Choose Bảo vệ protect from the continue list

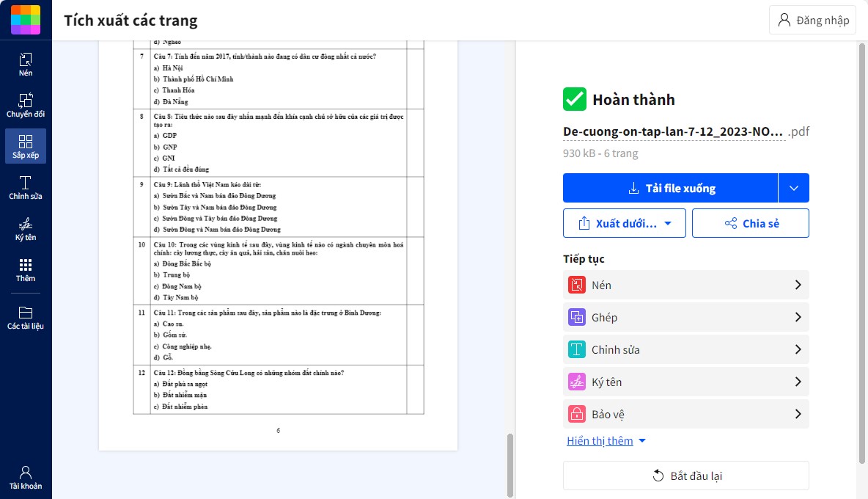point(685,414)
